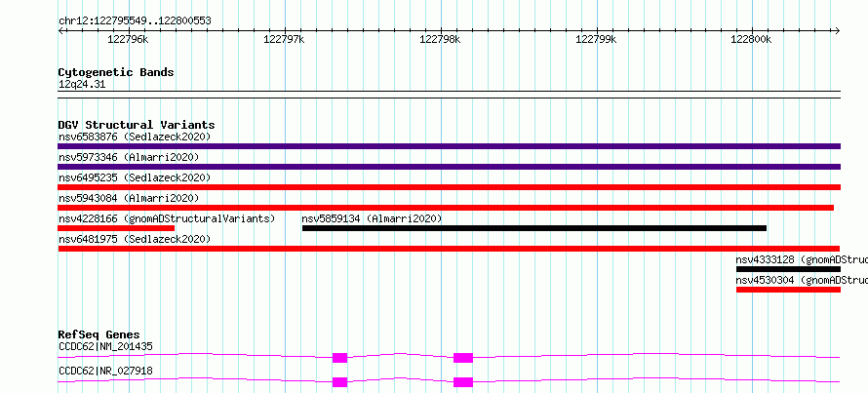Click the DGV Structural Variants track heading

pyautogui.click(x=137, y=125)
